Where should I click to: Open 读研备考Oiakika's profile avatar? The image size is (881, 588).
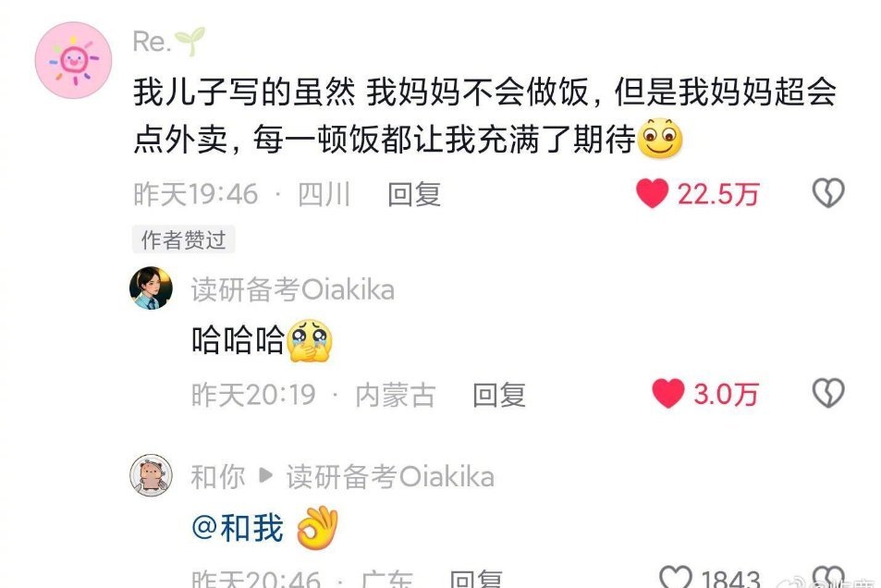[151, 288]
